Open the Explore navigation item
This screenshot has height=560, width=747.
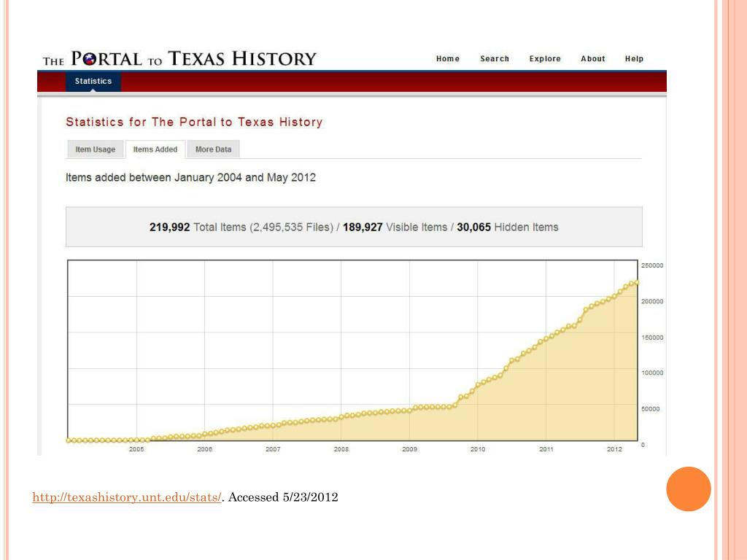545,58
